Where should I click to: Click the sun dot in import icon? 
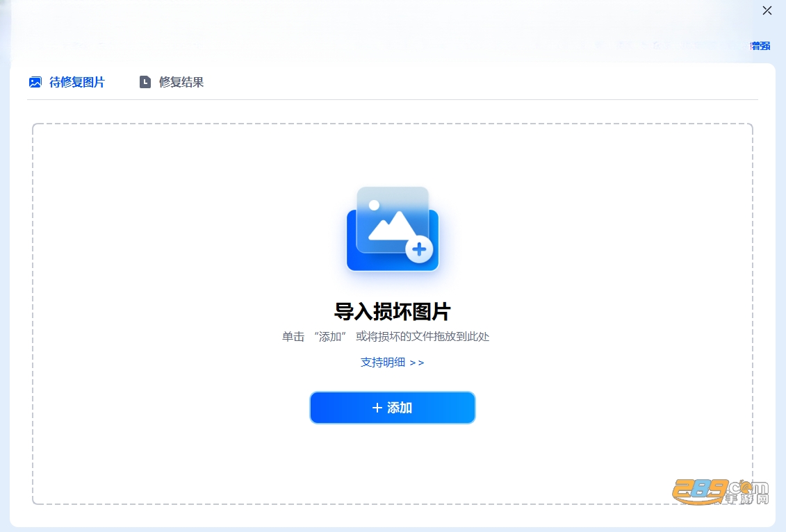374,205
